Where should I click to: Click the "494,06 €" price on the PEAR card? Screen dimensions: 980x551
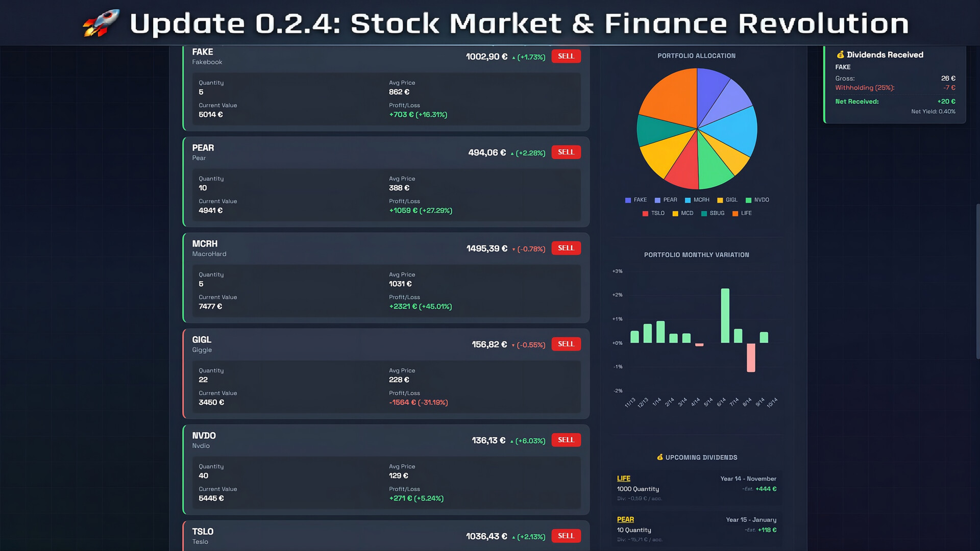pos(487,153)
